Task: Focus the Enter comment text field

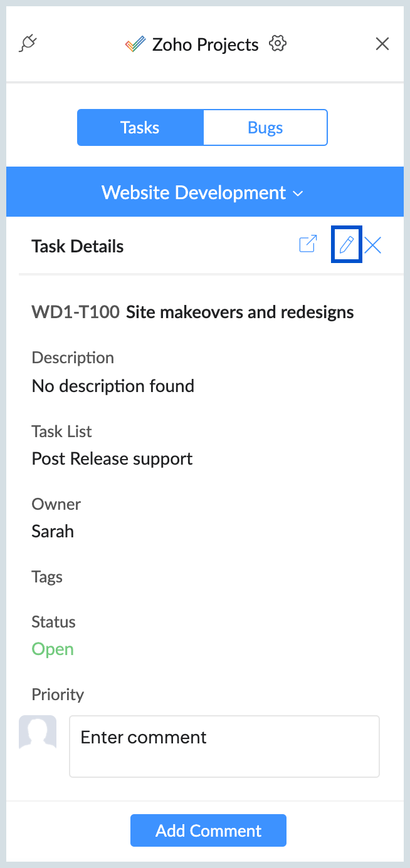Action: pos(224,747)
